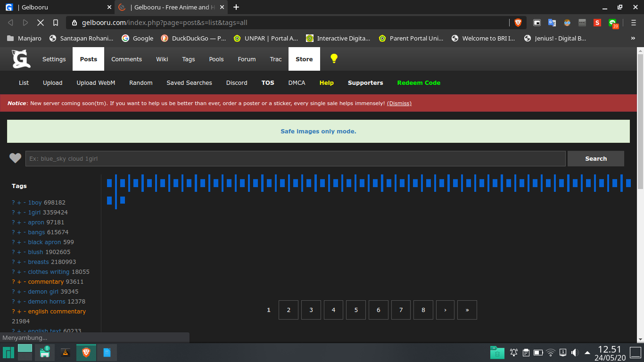Click the yellow light bulb icon
Screen dimensions: 644x362
(334, 58)
